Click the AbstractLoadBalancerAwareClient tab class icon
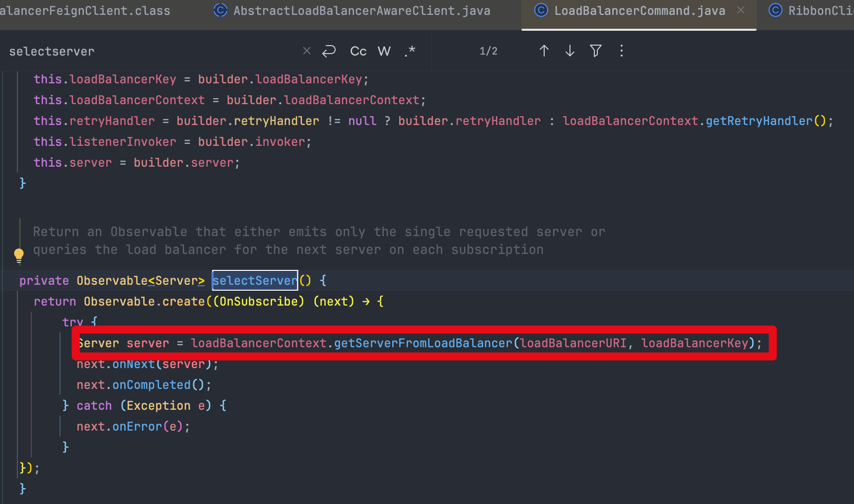 pyautogui.click(x=220, y=10)
